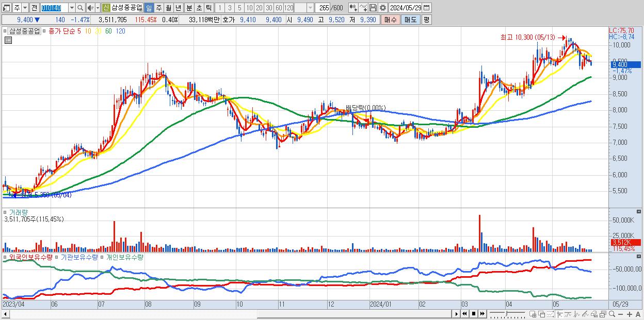Click the bottom-bar window icon with small grid
Screen dimensions: 644x320
tap(533, 314)
